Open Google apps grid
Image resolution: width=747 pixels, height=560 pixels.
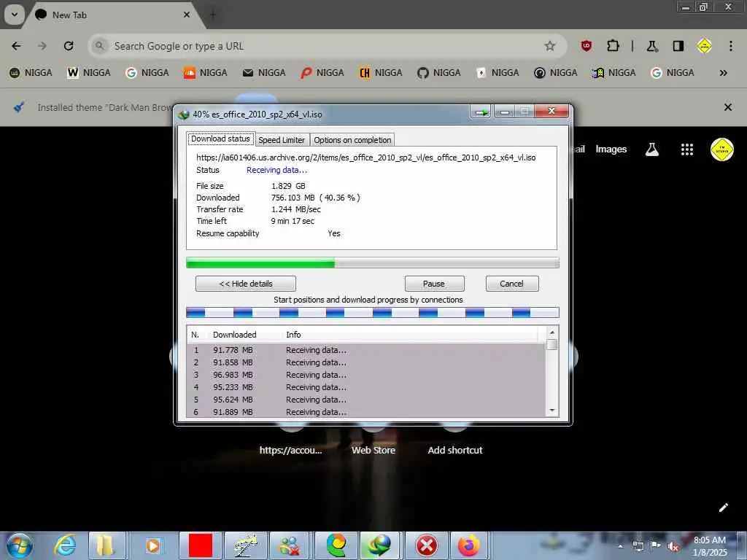point(687,149)
